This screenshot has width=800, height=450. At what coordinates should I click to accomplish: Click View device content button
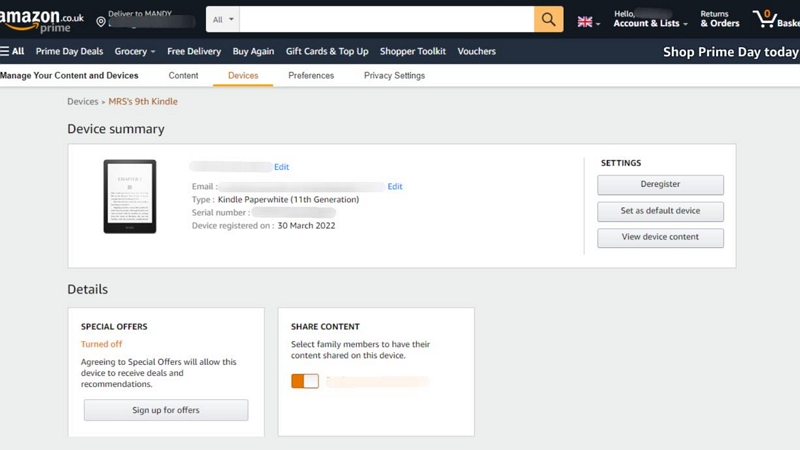pyautogui.click(x=660, y=238)
